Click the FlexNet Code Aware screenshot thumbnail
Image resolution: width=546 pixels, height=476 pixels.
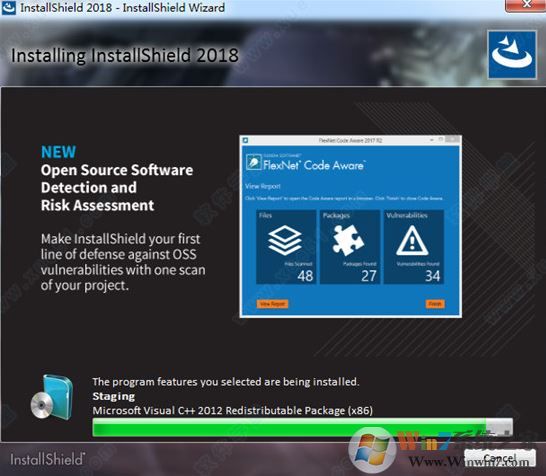tap(351, 226)
